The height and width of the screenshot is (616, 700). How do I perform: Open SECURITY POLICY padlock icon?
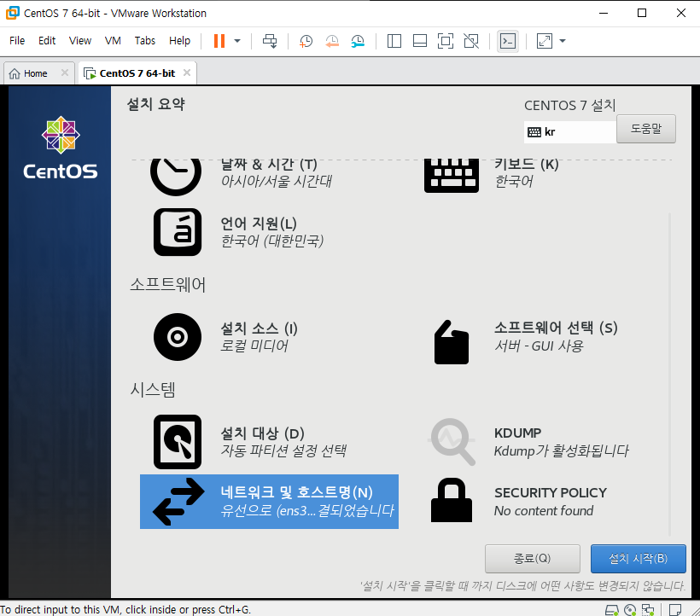(x=452, y=500)
